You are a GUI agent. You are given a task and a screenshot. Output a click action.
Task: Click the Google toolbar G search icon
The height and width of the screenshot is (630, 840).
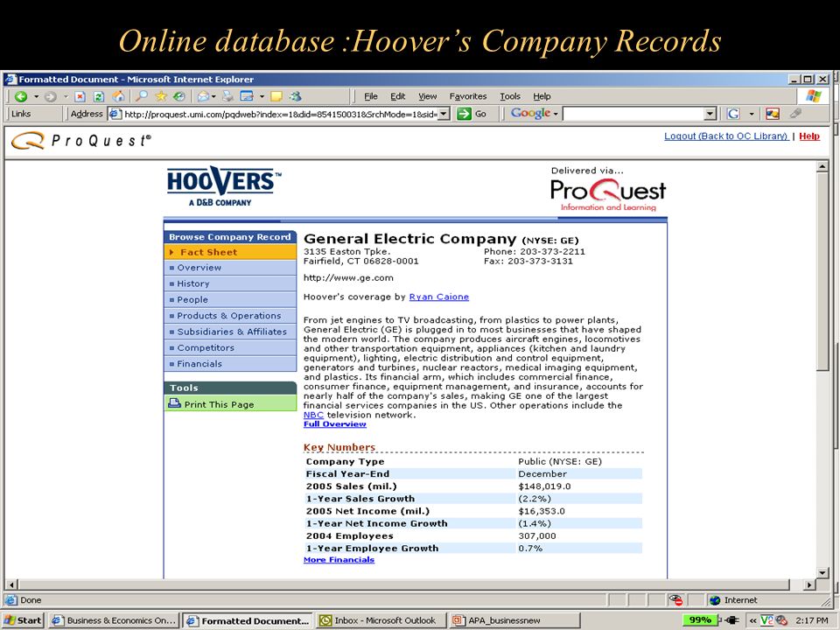pyautogui.click(x=734, y=114)
